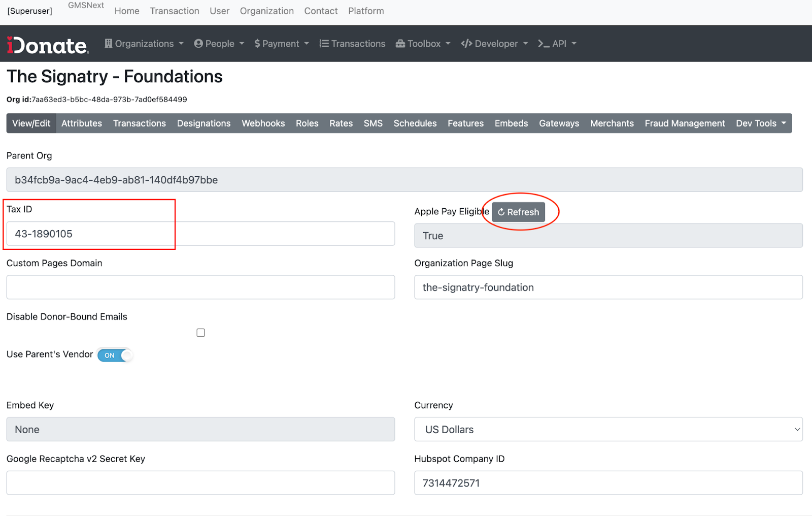Expand the Developer dropdown caret
Image resolution: width=812 pixels, height=516 pixels.
click(526, 44)
